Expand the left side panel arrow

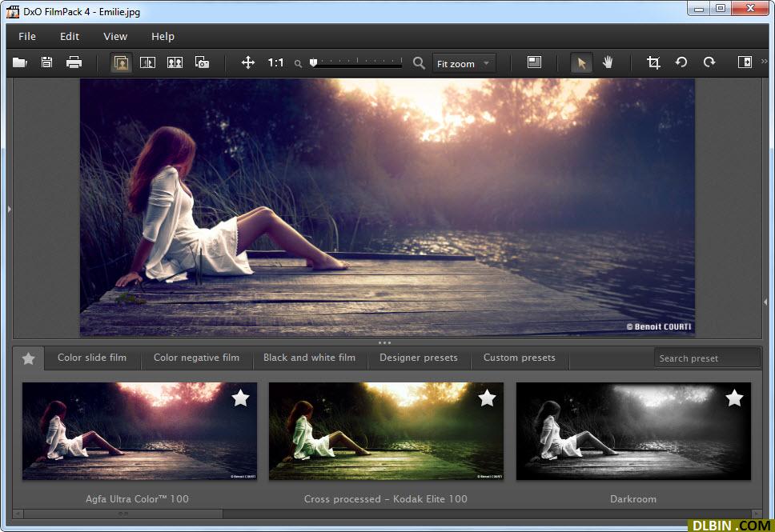coord(10,210)
